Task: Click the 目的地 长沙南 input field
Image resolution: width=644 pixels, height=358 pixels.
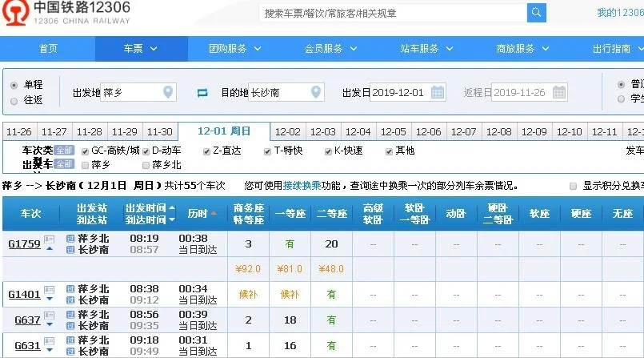Action: click(x=286, y=92)
